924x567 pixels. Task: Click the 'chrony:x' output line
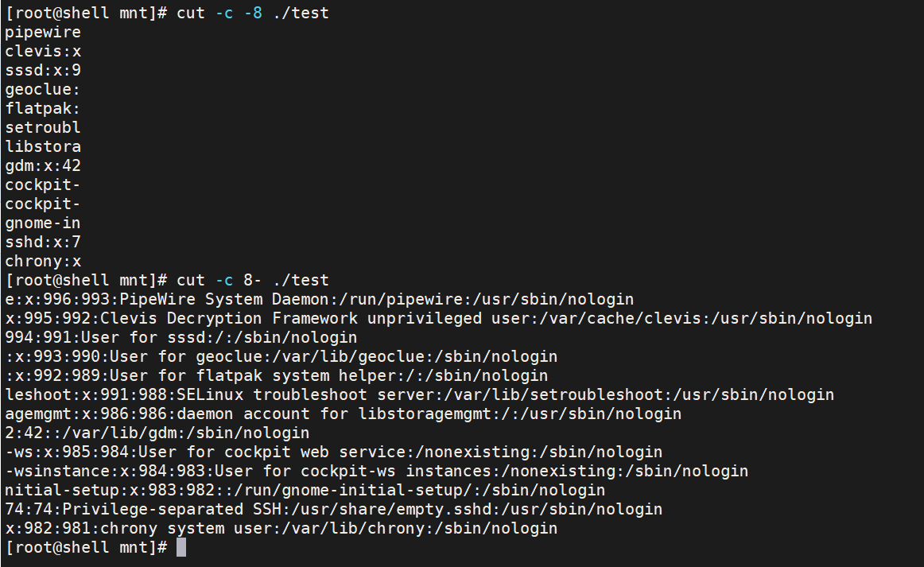[x=43, y=261]
